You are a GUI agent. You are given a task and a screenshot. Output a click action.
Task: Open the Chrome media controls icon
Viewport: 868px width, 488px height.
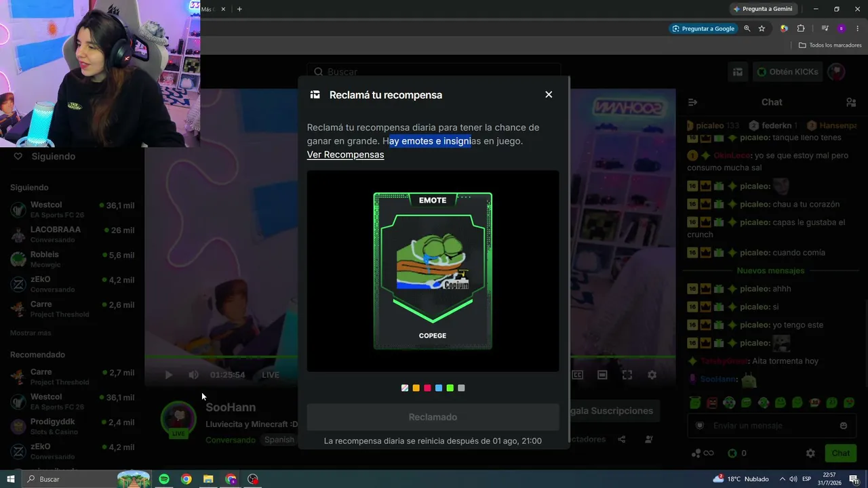click(x=825, y=28)
